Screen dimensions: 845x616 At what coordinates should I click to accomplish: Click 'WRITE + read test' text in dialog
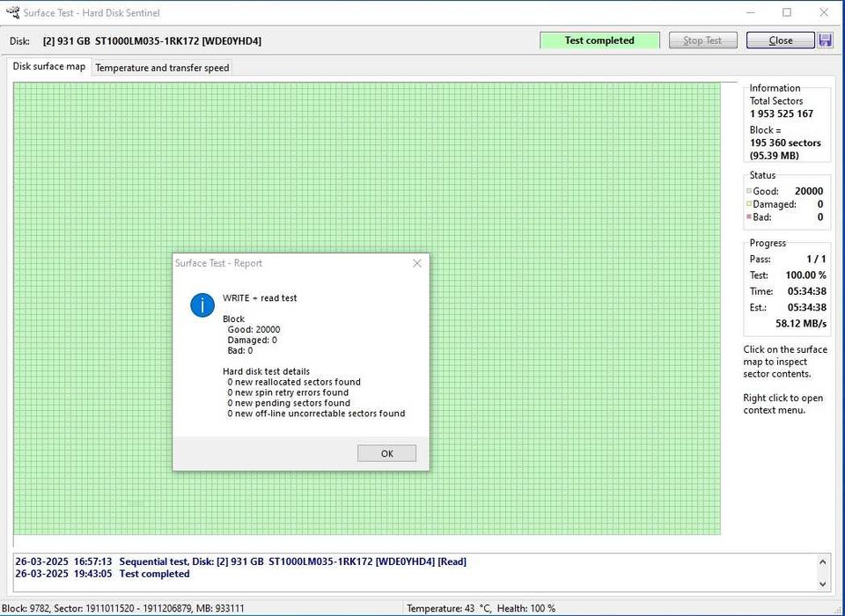click(x=260, y=298)
